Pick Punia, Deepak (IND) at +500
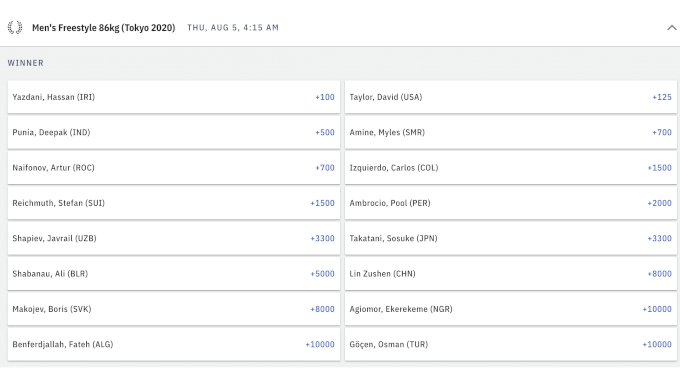 pos(173,132)
